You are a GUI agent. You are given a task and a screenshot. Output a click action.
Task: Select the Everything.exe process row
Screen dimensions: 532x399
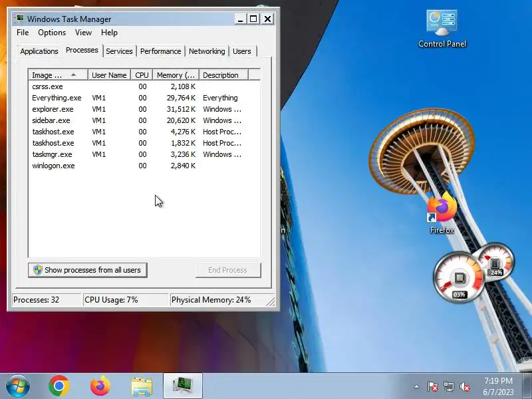click(144, 98)
